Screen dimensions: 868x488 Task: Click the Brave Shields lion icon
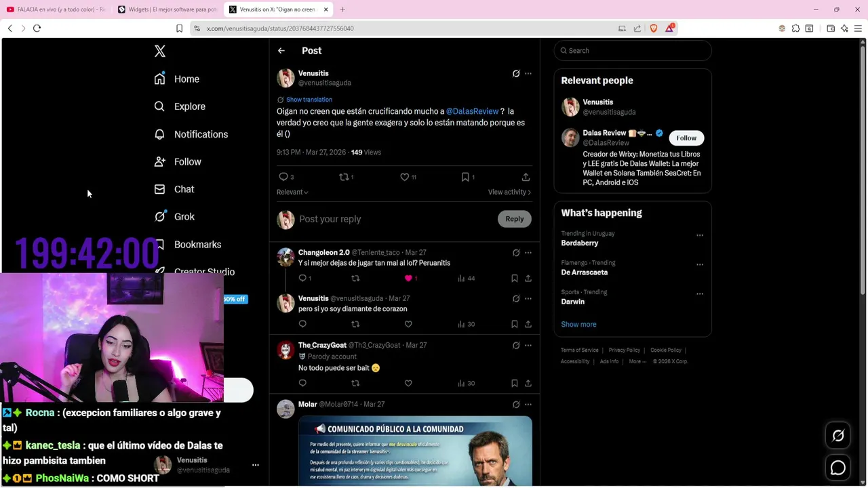point(654,28)
